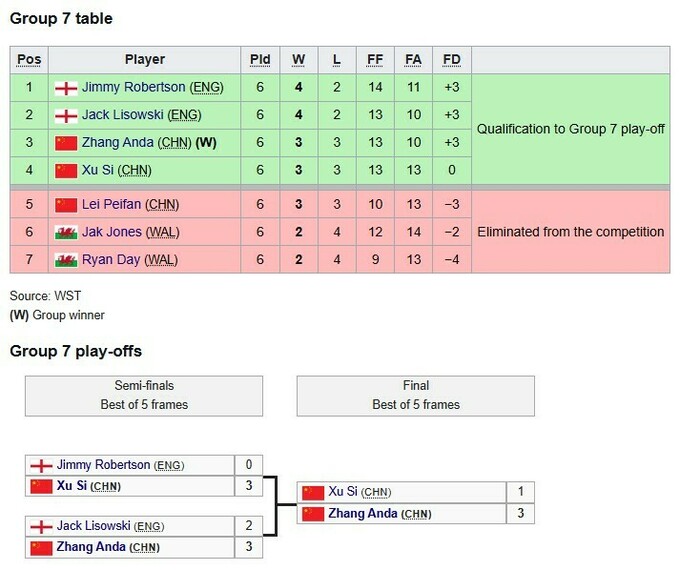Open Ryan Day player page
Image resolution: width=680 pixels, height=570 pixels.
tap(111, 260)
